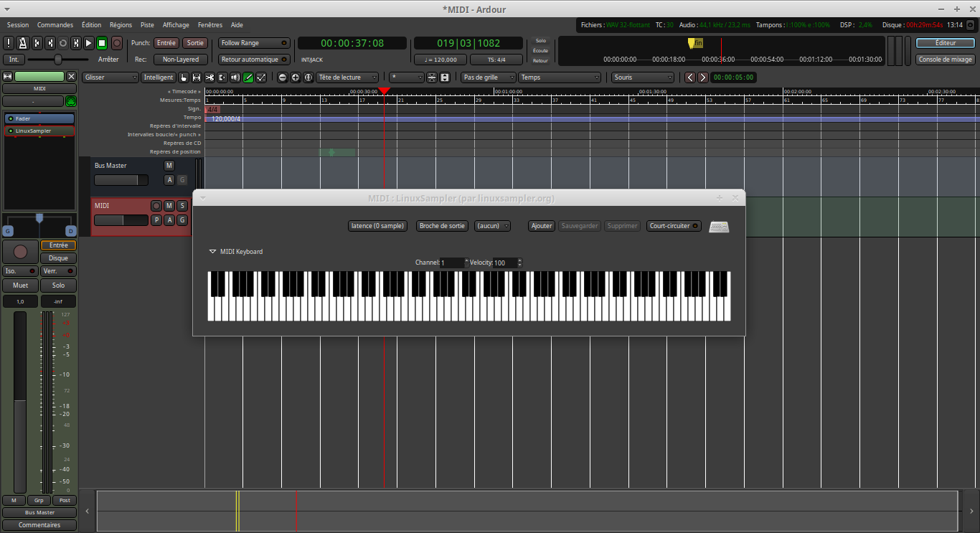Open the Piste menu
Screen dimensions: 980x533
tap(147, 25)
